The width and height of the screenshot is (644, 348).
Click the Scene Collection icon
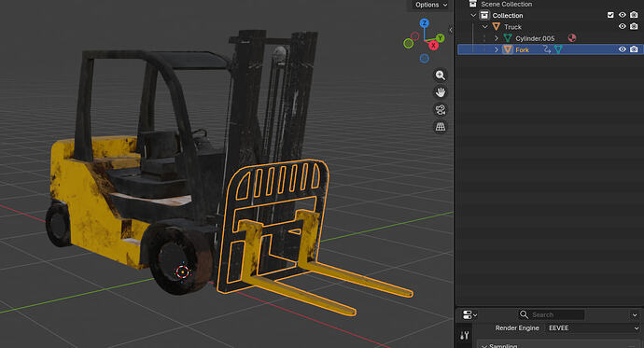tap(472, 4)
